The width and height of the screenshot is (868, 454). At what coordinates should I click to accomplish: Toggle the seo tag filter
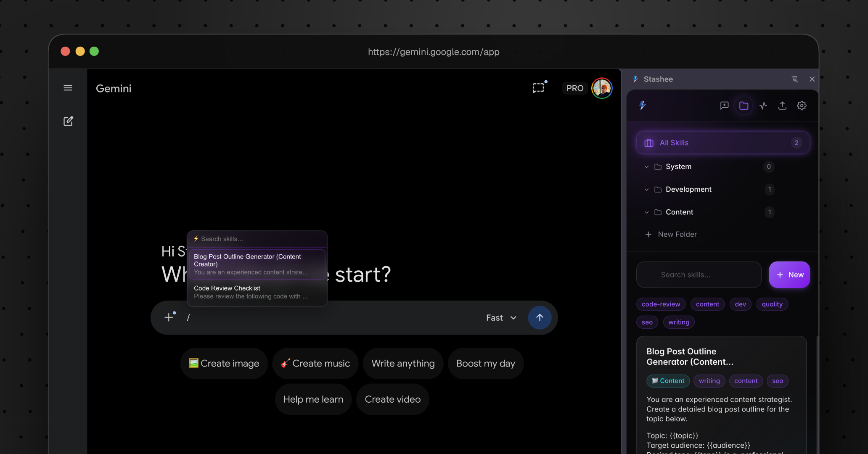tap(647, 322)
